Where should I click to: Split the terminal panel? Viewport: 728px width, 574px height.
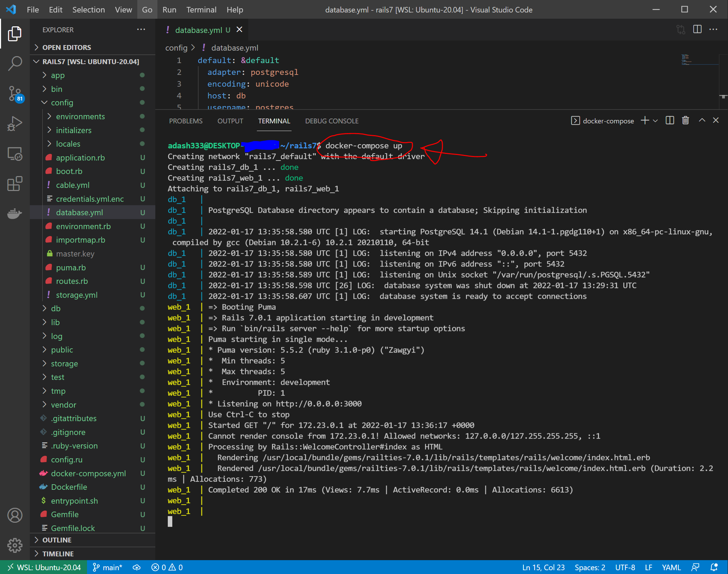670,121
